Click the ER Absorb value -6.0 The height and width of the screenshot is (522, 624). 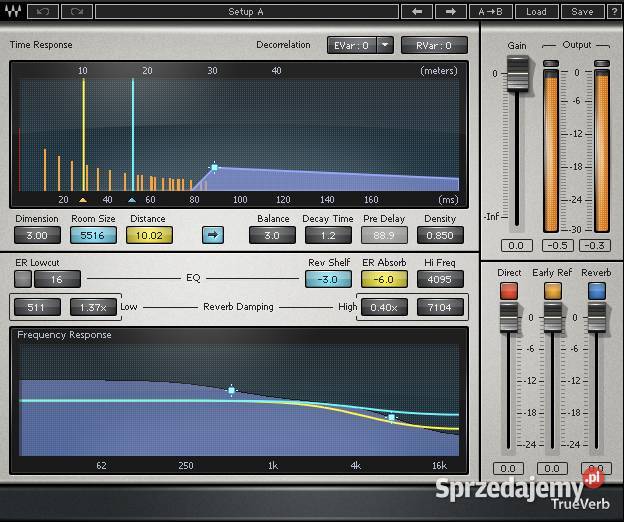(x=384, y=279)
